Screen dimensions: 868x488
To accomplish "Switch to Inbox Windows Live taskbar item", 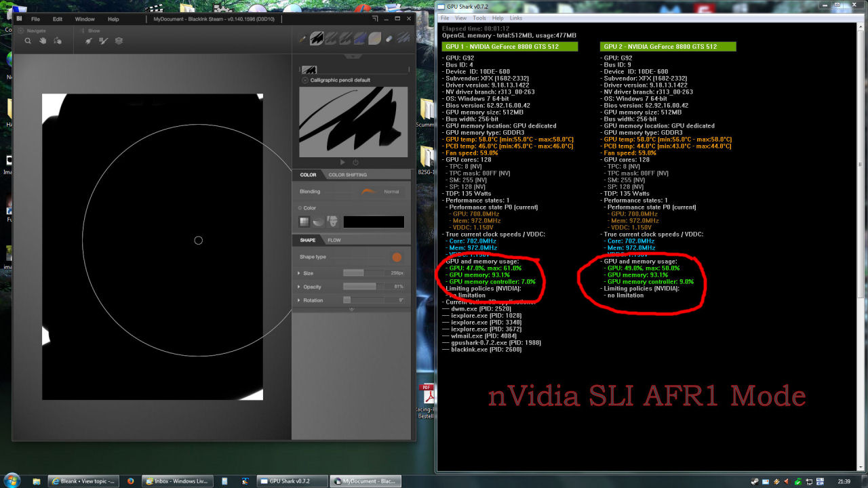I will click(179, 481).
